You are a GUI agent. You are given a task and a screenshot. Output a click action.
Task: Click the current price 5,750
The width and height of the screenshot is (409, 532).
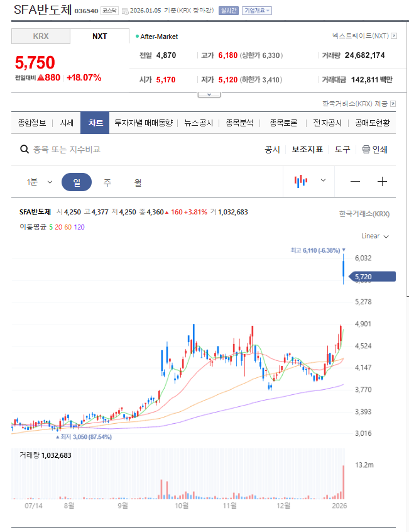[x=35, y=63]
